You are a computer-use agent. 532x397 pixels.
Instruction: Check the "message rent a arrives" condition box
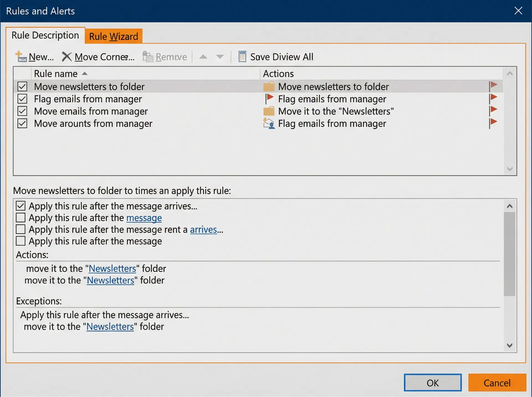[21, 229]
